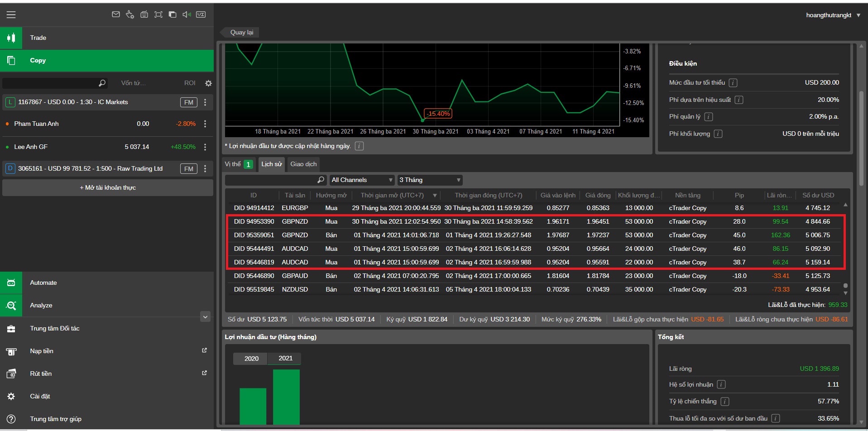Open the mail inbox icon
Screen dimensions: 868x431
point(116,14)
